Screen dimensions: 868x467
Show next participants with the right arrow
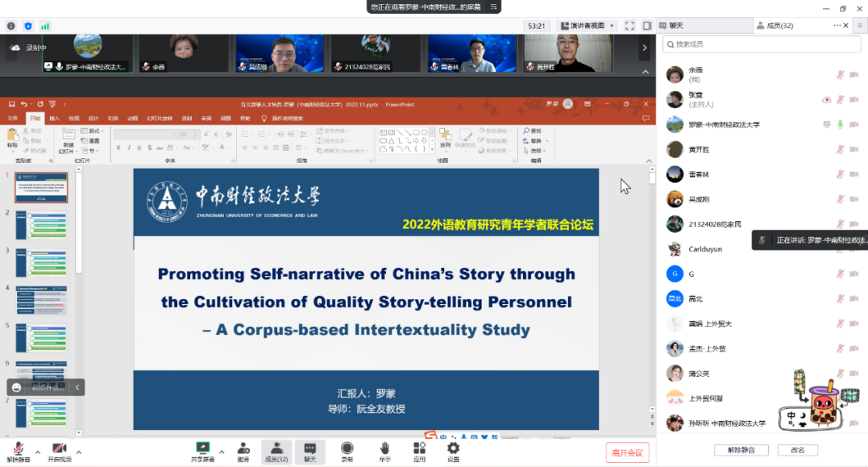click(x=645, y=48)
